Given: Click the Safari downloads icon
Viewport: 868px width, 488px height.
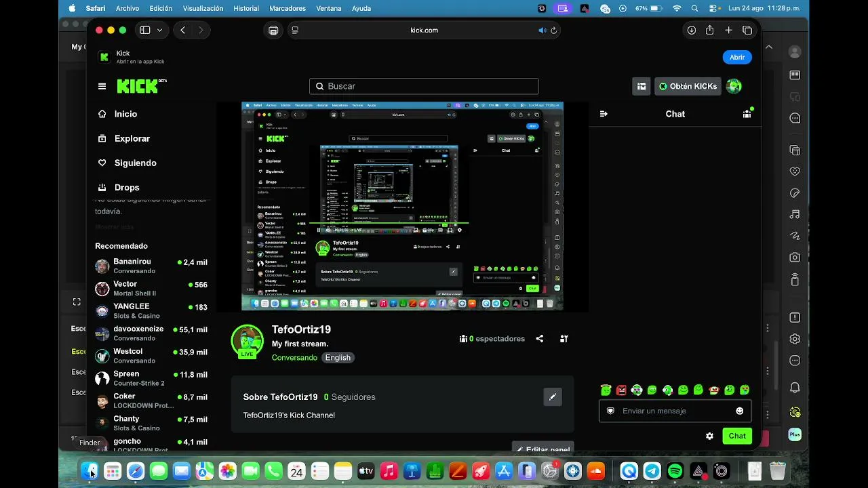Looking at the screenshot, I should pos(692,30).
